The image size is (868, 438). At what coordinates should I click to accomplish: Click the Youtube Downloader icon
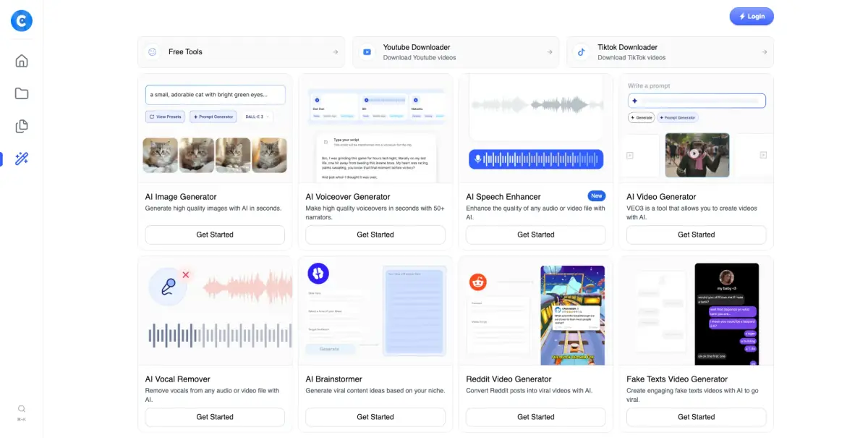367,52
